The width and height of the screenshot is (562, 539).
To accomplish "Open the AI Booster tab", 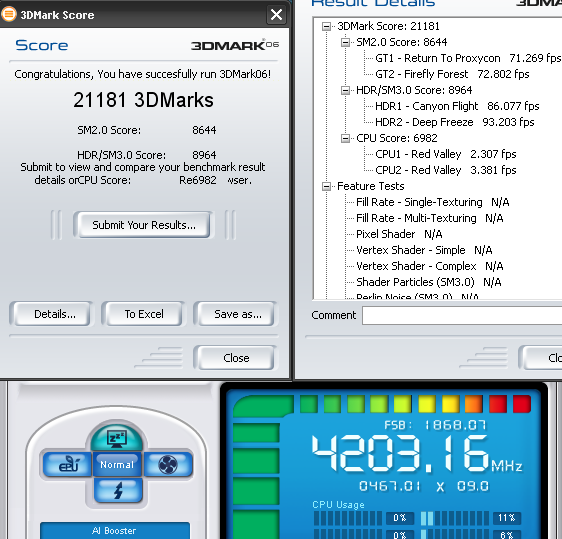I will click(115, 530).
